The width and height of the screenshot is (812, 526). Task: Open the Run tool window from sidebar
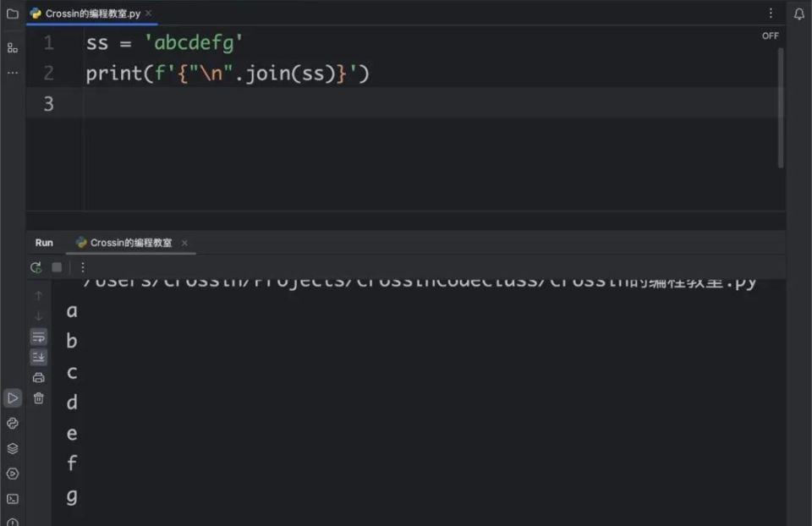[13, 398]
